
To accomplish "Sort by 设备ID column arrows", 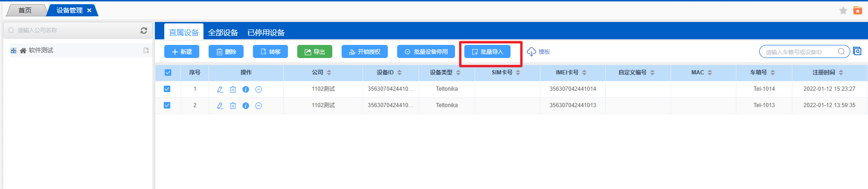I will tap(399, 73).
